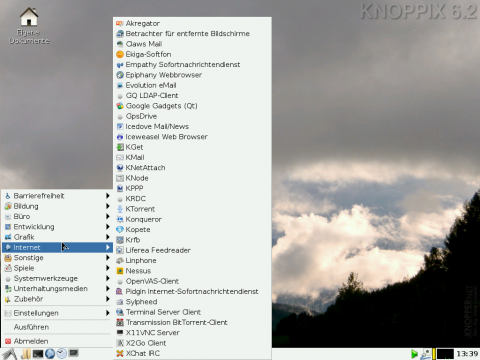Open KNode newsreader
This screenshot has width=480, height=360.
192,178
